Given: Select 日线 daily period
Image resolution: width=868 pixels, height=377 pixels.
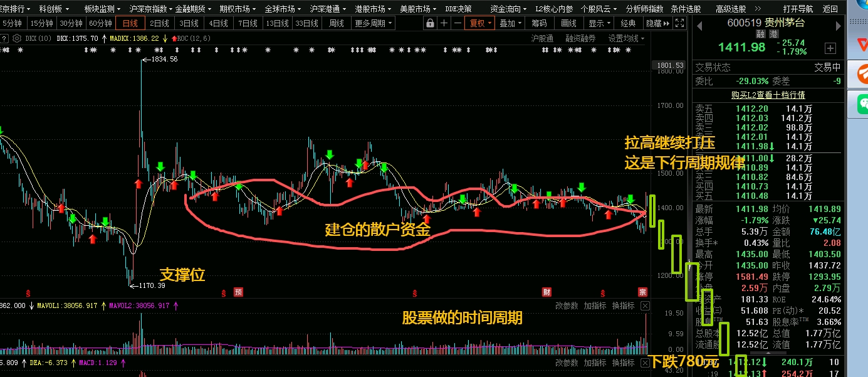Looking at the screenshot, I should [x=130, y=23].
